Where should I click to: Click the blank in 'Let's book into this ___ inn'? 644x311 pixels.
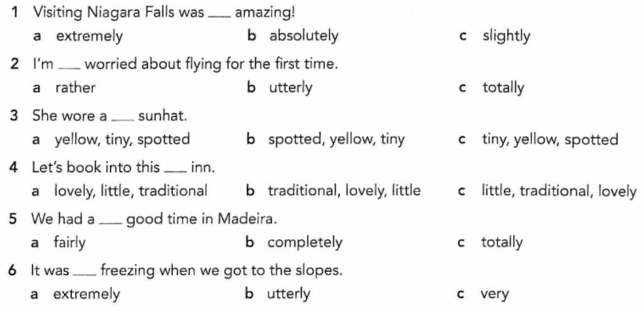(x=176, y=171)
